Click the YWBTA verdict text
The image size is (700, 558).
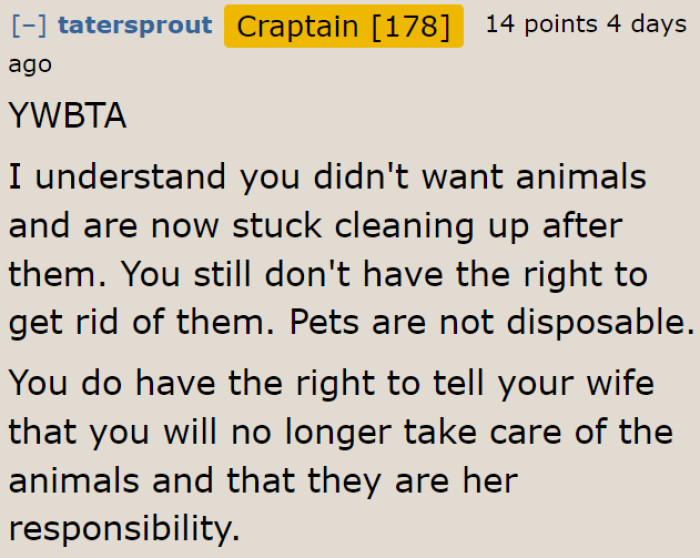click(x=68, y=116)
